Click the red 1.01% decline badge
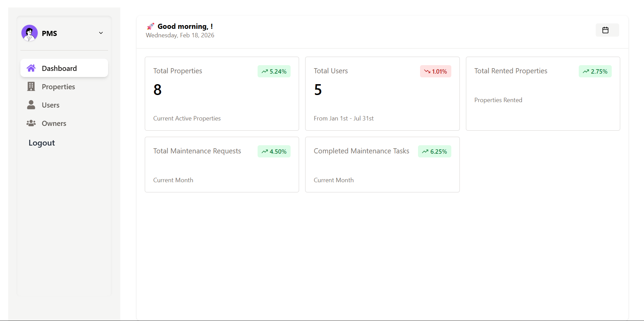 (x=435, y=71)
